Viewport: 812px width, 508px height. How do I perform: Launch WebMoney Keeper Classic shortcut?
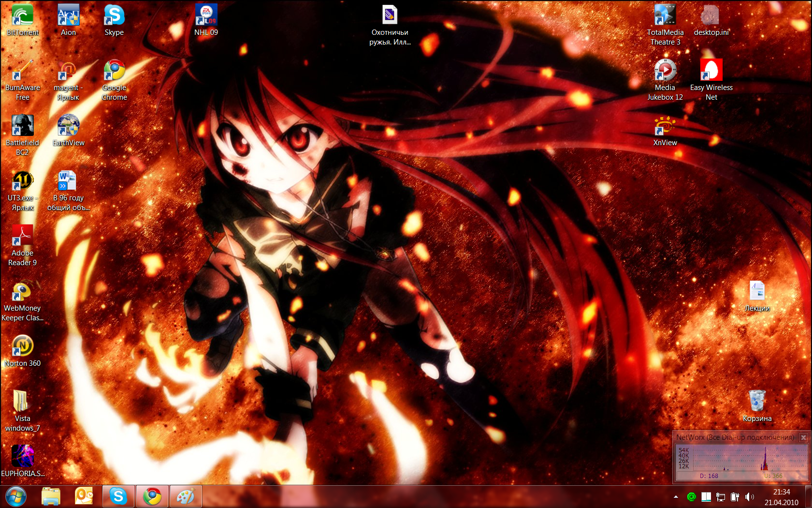point(23,301)
